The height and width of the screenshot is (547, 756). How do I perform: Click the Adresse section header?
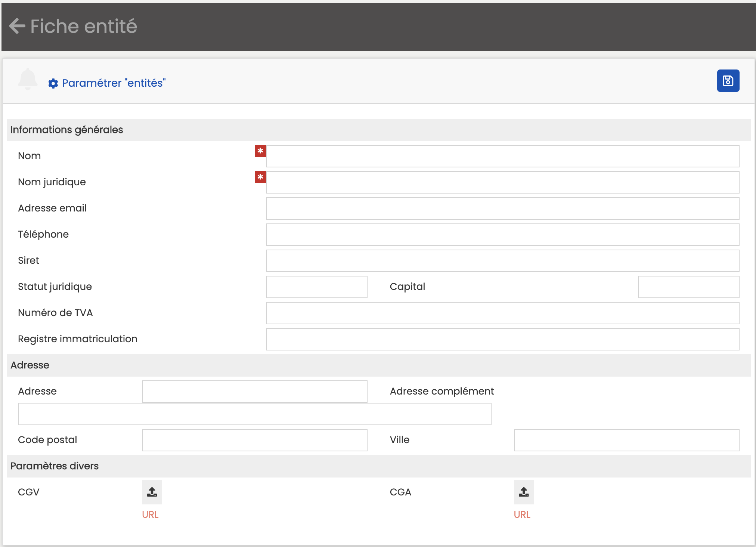pos(379,365)
